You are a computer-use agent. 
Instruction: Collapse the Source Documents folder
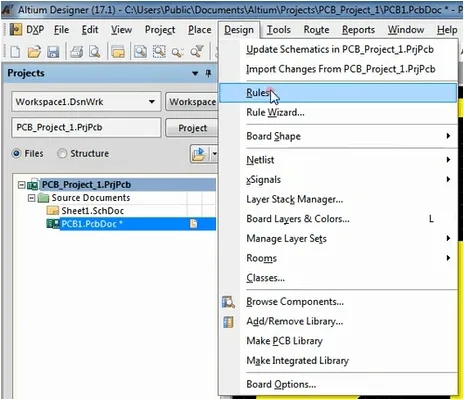pyautogui.click(x=31, y=198)
